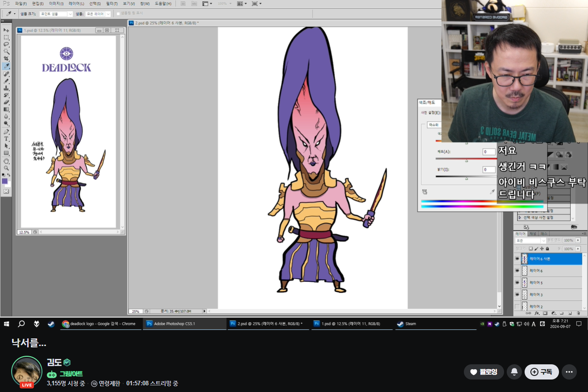Select the Zoom tool in the toolbox
The height and width of the screenshot is (392, 588).
pyautogui.click(x=6, y=168)
